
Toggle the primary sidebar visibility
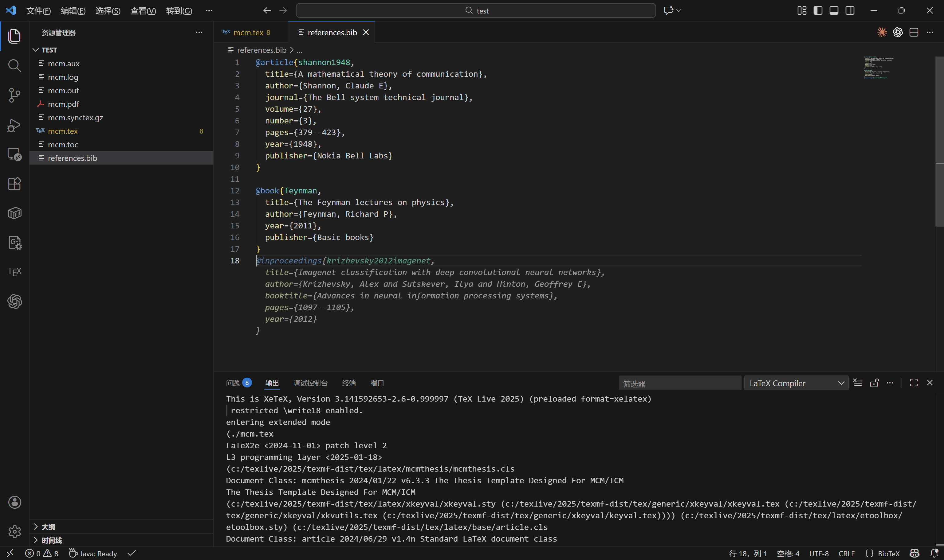818,10
